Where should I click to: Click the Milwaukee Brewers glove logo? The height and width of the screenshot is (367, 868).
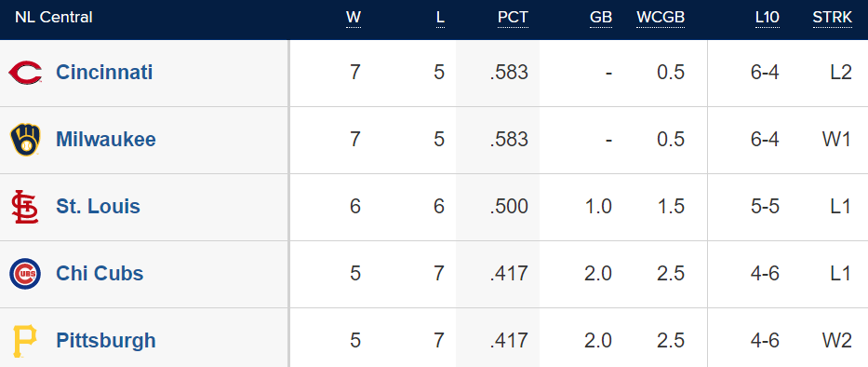(x=25, y=140)
